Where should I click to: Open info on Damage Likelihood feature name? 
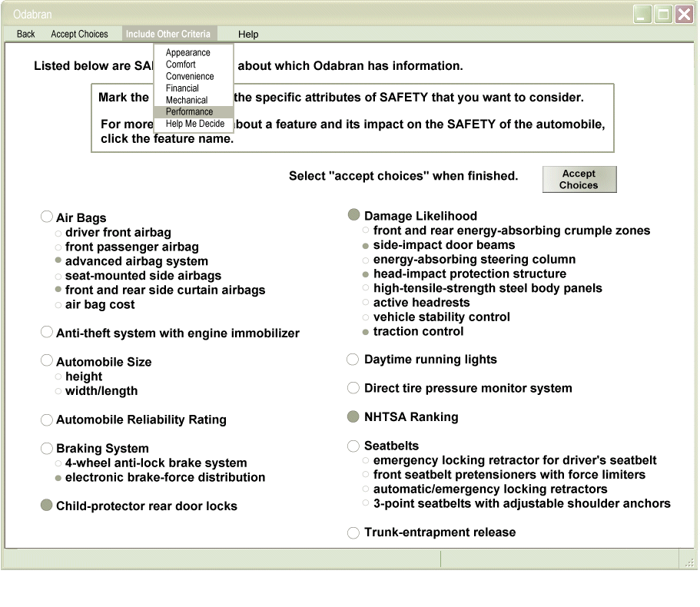[420, 216]
